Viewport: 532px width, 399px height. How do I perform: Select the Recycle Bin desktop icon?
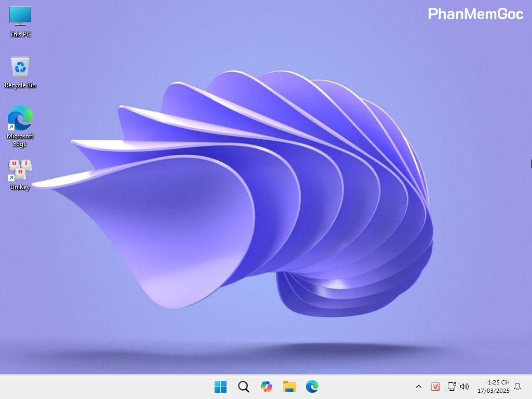[20, 68]
